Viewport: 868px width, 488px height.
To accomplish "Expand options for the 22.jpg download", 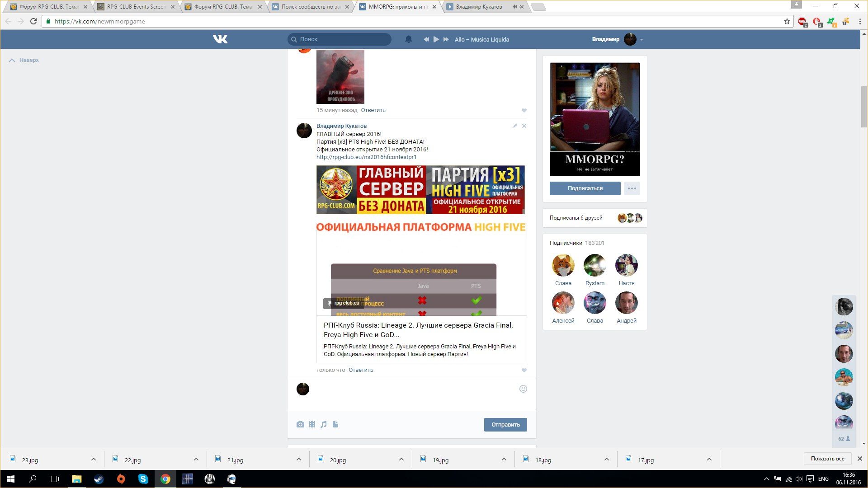I will (x=196, y=460).
